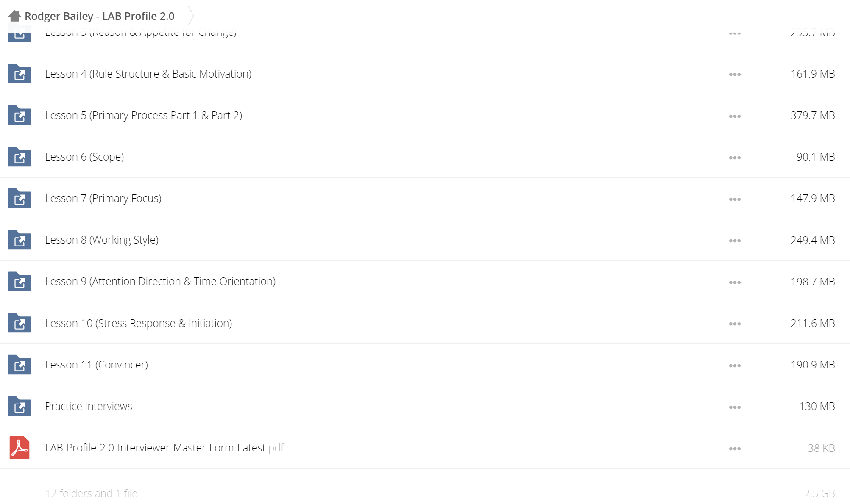Image resolution: width=850 pixels, height=504 pixels.
Task: Click the Lesson 11 (Convincer) folder icon
Action: 20,365
